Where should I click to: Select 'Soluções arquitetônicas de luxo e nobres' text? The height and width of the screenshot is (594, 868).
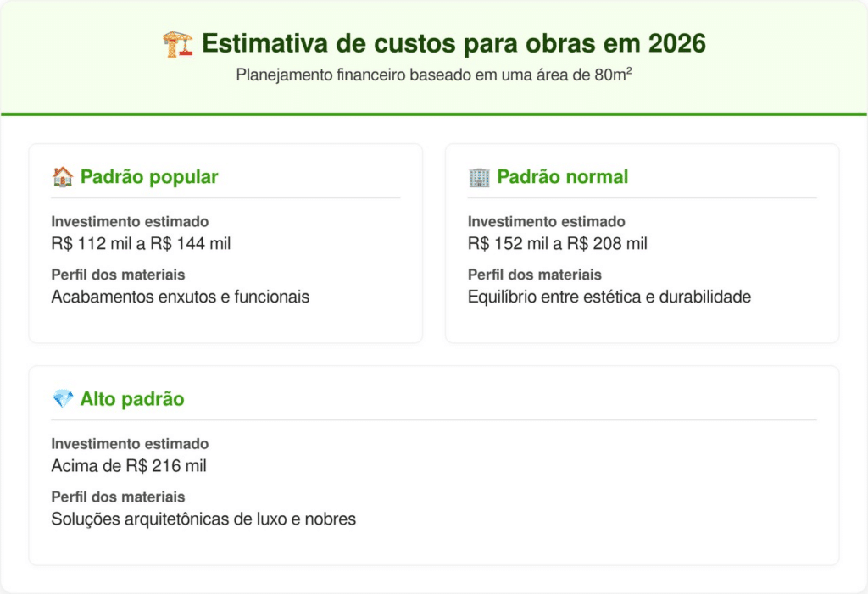(203, 519)
